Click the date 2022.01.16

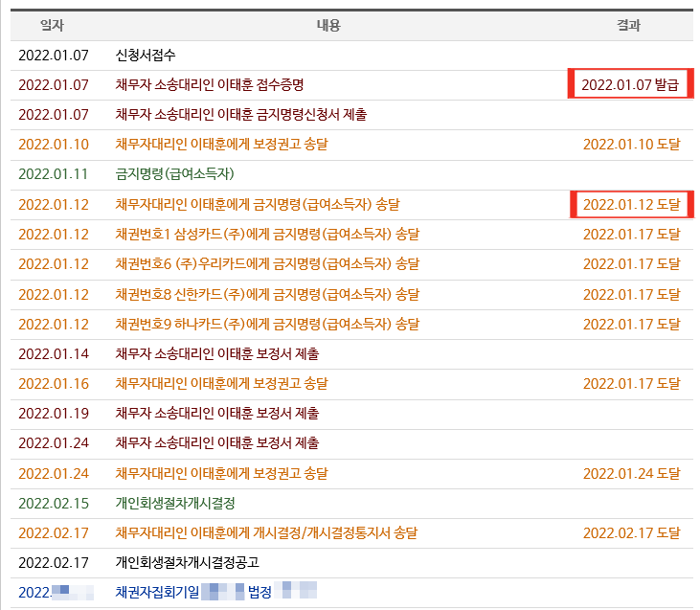(x=54, y=384)
